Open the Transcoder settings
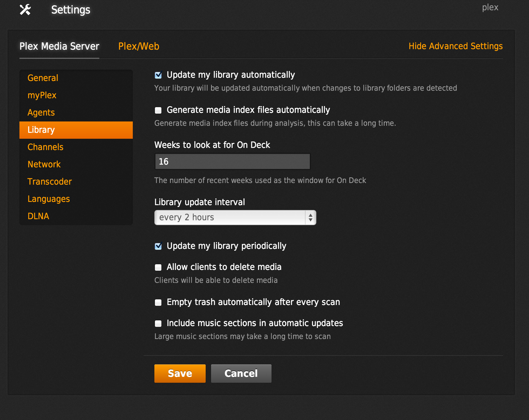The image size is (529, 420). click(x=76, y=182)
